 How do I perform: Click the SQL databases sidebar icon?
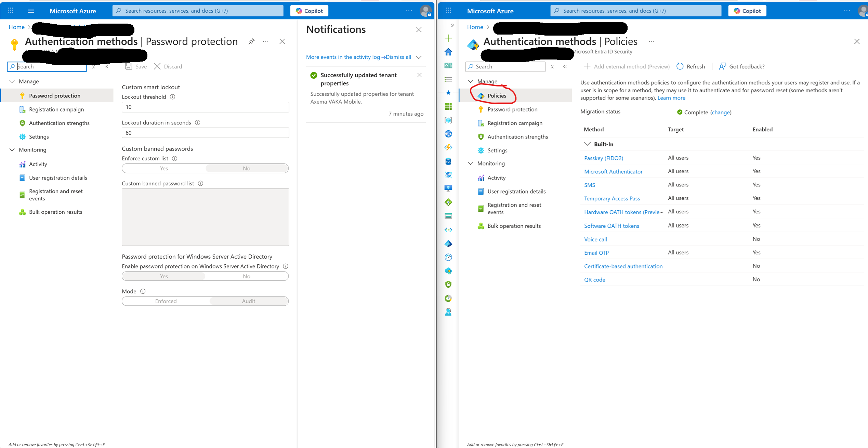(x=448, y=161)
